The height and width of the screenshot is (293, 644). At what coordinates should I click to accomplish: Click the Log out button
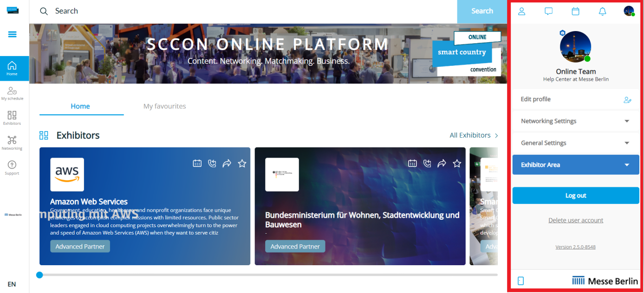click(x=576, y=196)
